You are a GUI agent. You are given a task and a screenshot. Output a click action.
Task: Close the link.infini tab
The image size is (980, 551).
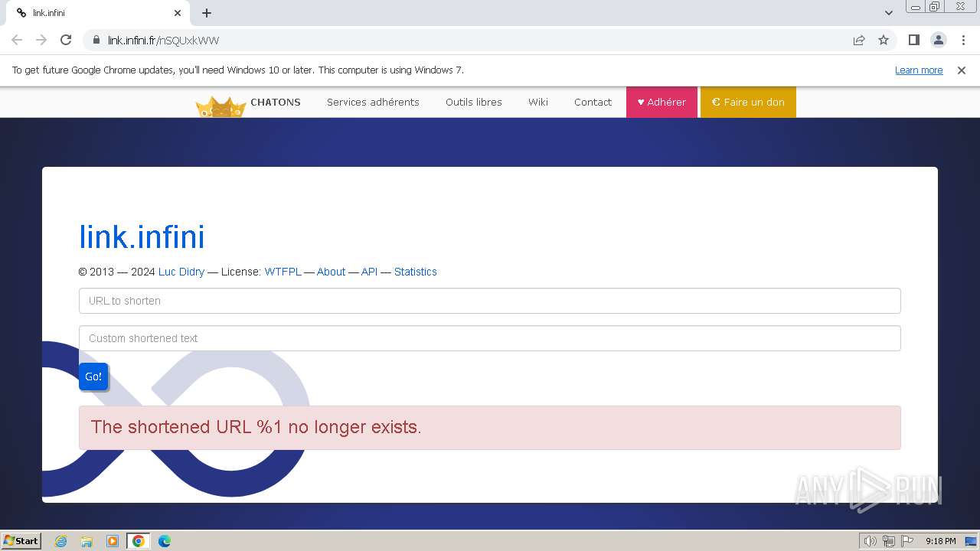[x=178, y=13]
